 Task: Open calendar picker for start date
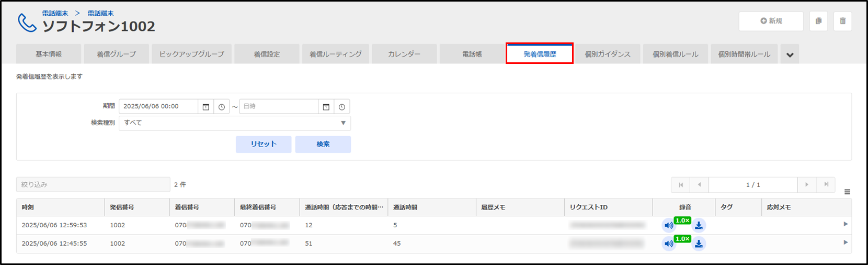[x=206, y=107]
